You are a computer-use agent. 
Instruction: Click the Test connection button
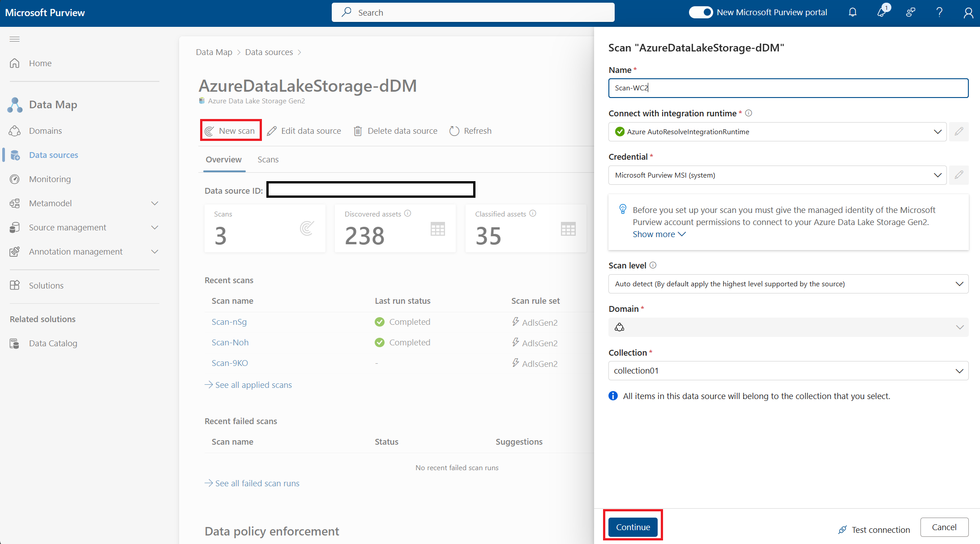(x=882, y=527)
